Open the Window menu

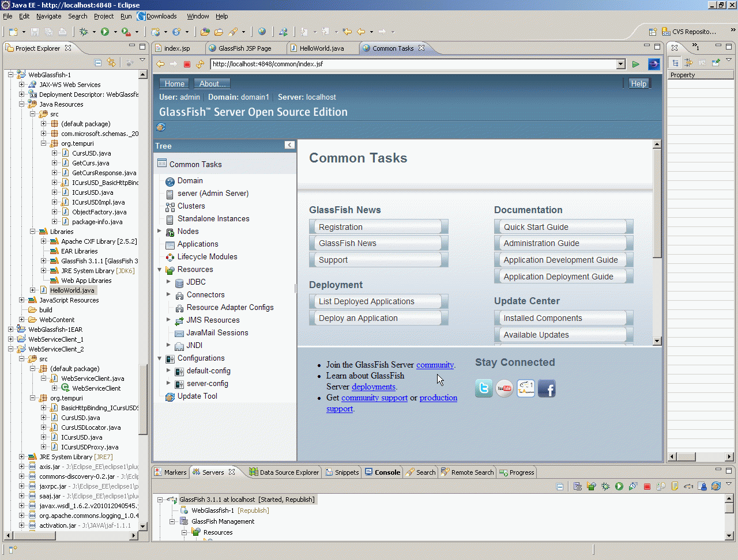click(x=198, y=16)
